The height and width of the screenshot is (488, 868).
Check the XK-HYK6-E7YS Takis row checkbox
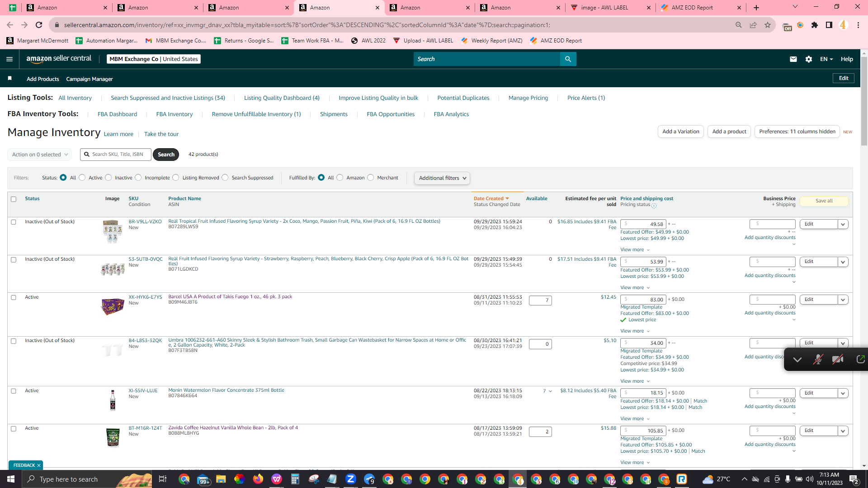click(14, 298)
